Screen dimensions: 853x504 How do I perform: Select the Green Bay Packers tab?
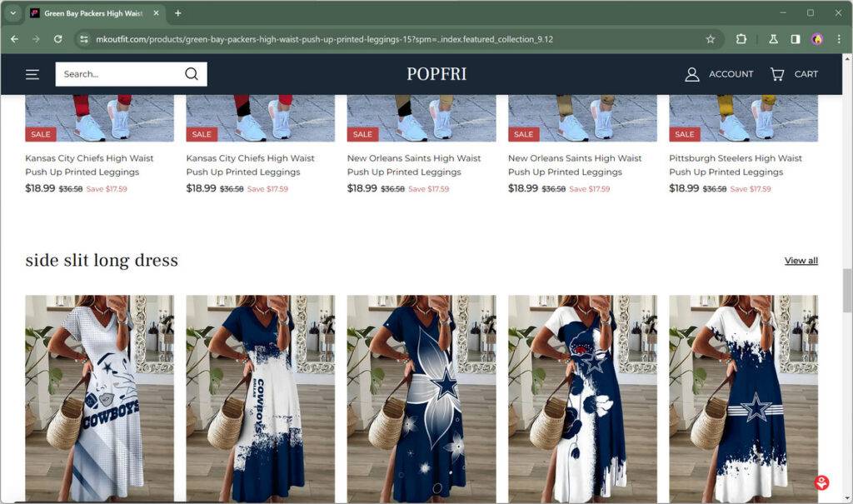pos(93,13)
